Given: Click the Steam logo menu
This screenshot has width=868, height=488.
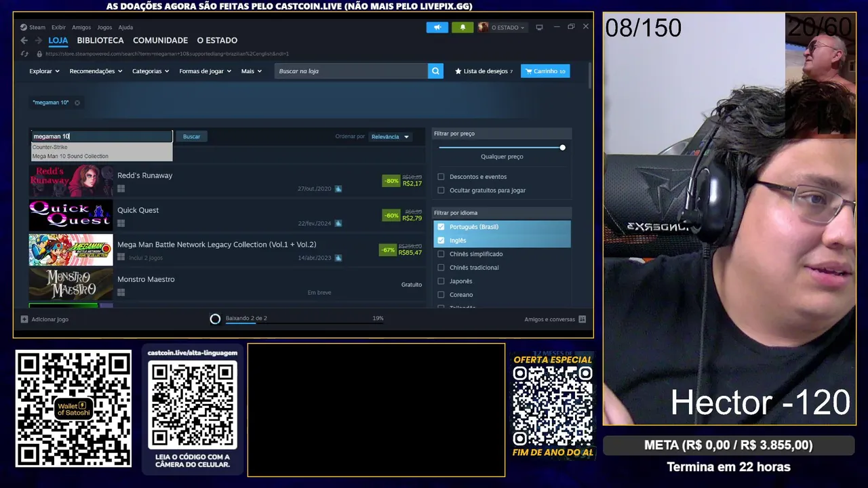Looking at the screenshot, I should point(24,27).
